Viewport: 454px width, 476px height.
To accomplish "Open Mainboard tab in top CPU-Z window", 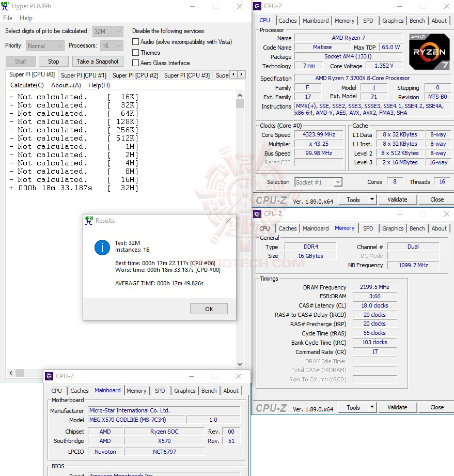I will tap(316, 21).
